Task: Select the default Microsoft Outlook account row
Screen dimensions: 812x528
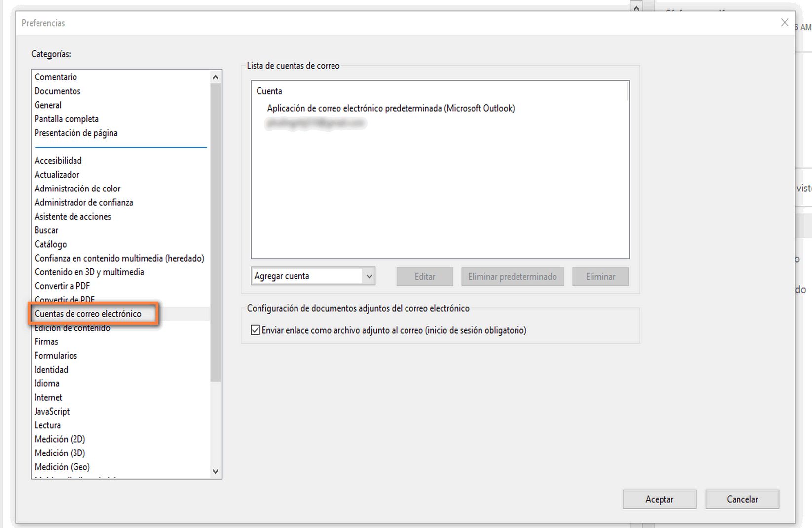Action: click(x=391, y=108)
